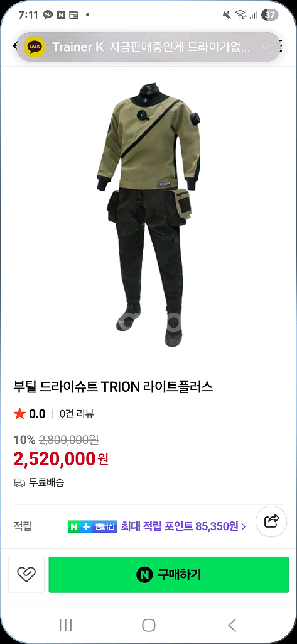297x644 pixels.
Task: Tap the drysuit product image
Action: point(148,215)
